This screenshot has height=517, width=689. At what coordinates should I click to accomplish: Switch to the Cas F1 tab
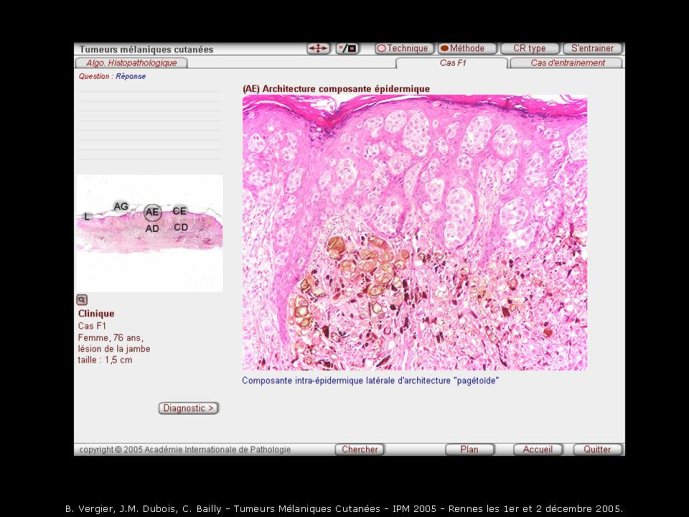pos(453,63)
